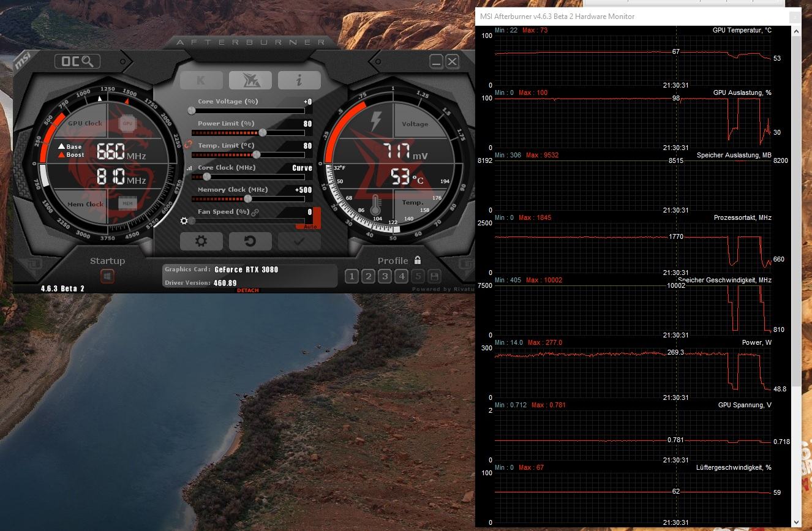The width and height of the screenshot is (812, 531).
Task: Load profile slot 1
Action: (x=351, y=276)
